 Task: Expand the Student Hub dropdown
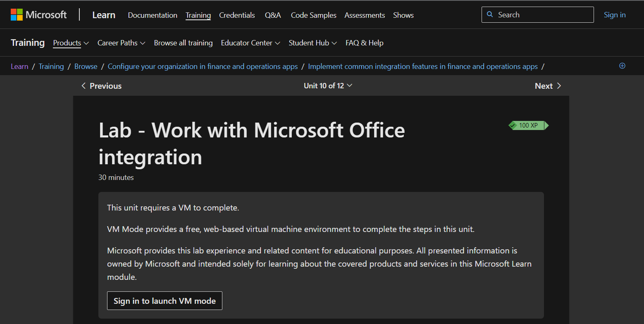click(313, 43)
